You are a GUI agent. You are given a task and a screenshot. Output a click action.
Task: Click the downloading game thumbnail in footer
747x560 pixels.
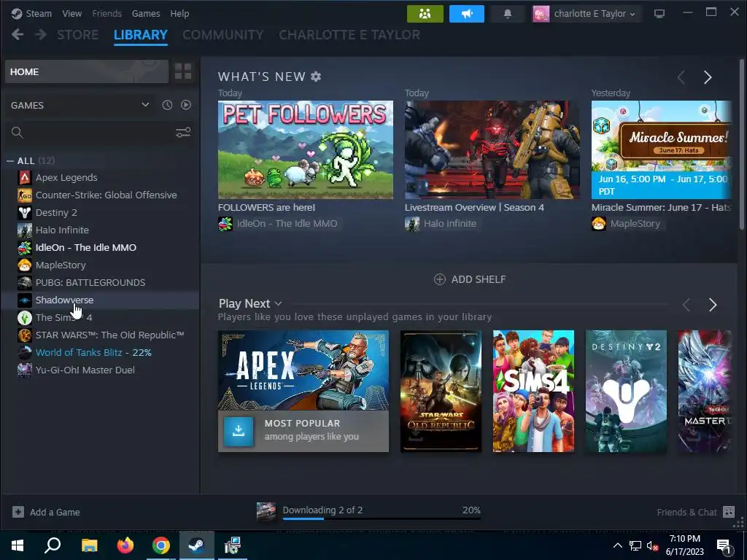coord(266,511)
